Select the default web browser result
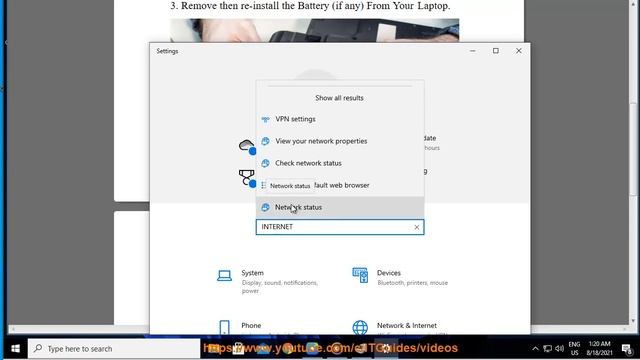 pos(340,185)
